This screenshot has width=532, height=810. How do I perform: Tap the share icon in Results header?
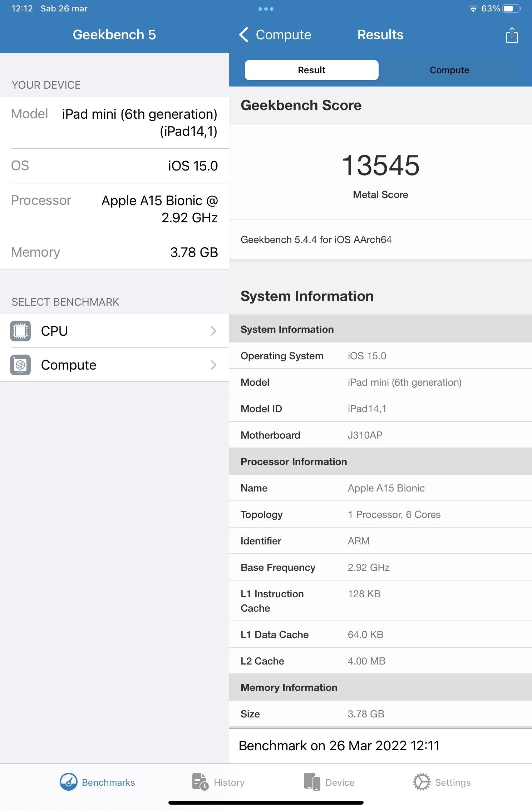coord(512,35)
